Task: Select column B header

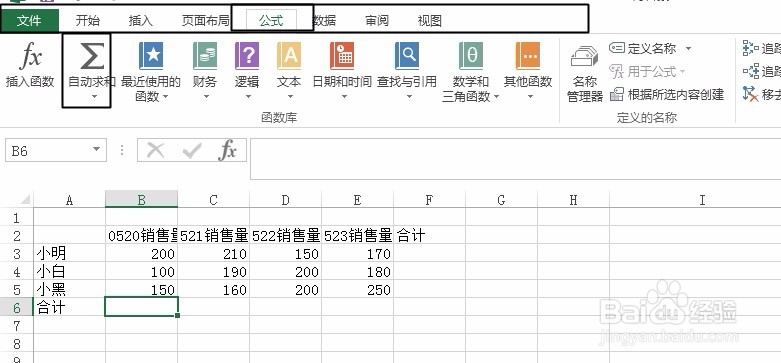Action: pos(141,200)
